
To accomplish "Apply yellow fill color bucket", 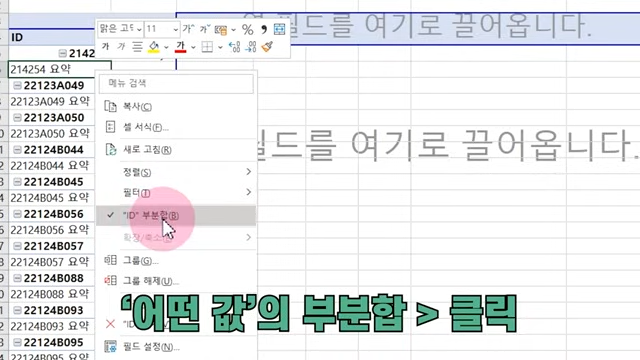I will (x=154, y=47).
